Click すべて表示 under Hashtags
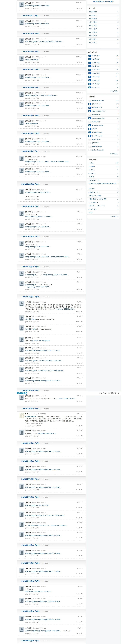Image resolution: width=138 pixels, height=644 pixels. pyautogui.click(x=114, y=216)
